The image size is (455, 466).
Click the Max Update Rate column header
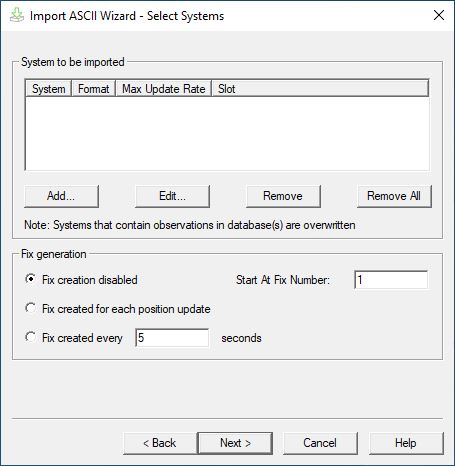tap(163, 89)
